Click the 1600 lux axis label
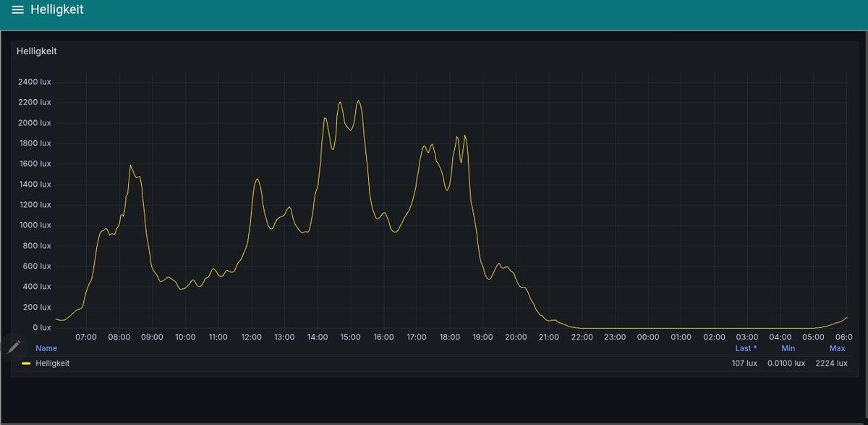This screenshot has width=868, height=425. (x=35, y=164)
